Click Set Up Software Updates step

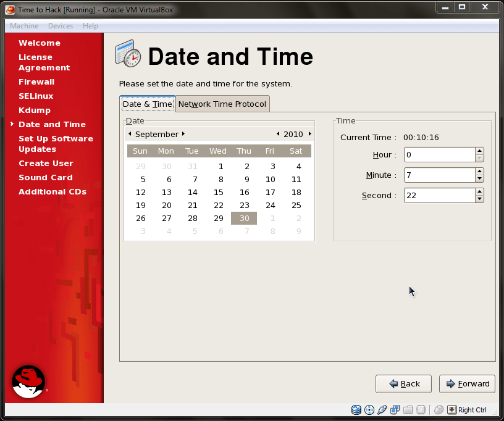tap(56, 144)
